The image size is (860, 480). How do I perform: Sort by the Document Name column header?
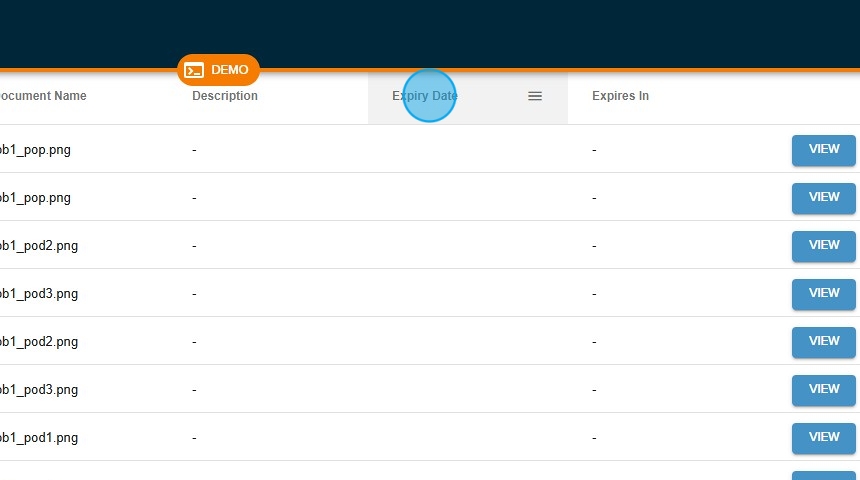tap(42, 96)
